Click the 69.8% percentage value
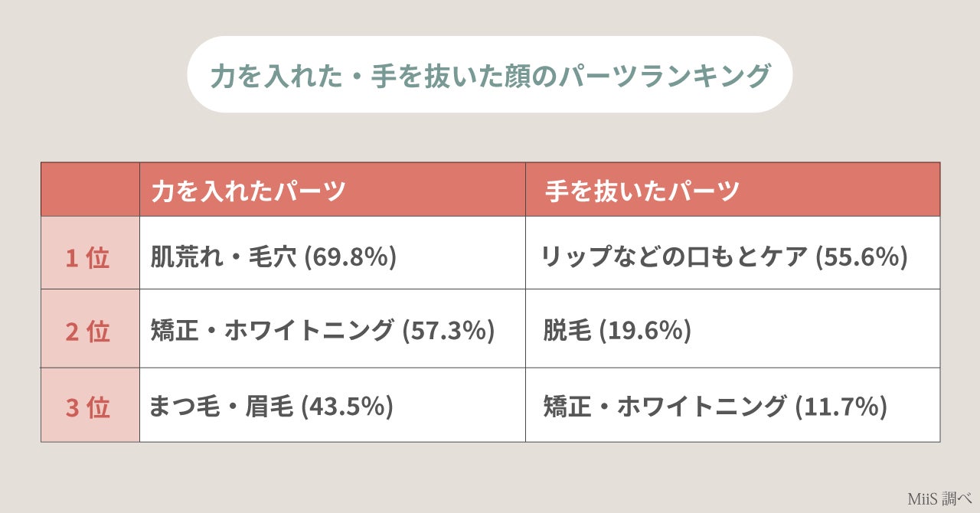 tap(351, 256)
